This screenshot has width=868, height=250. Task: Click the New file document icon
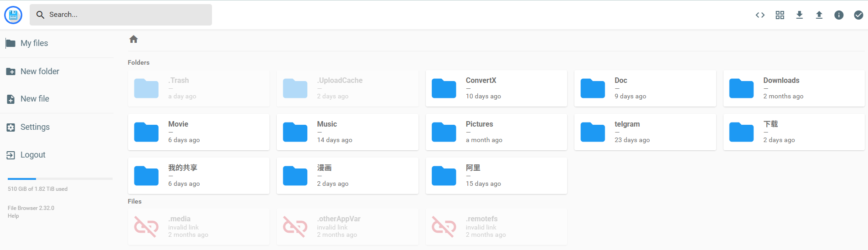10,99
